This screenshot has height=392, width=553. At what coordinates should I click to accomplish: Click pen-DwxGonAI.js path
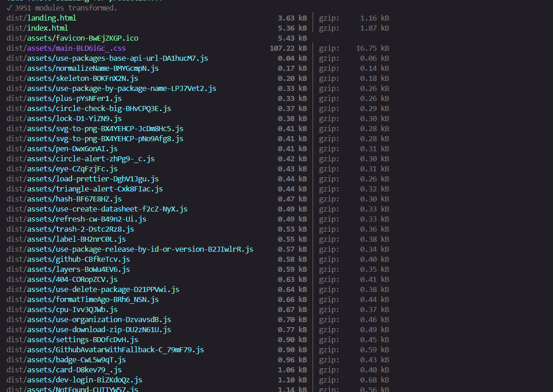(x=62, y=148)
